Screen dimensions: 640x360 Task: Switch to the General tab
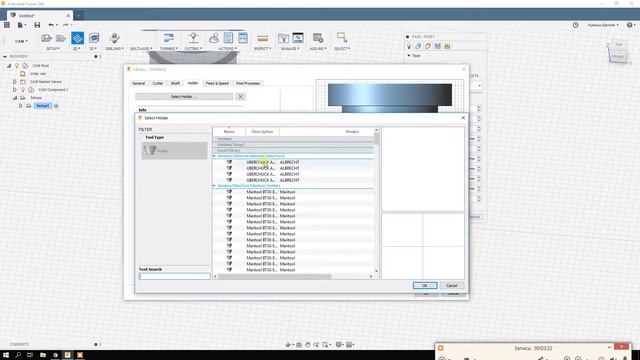[138, 83]
